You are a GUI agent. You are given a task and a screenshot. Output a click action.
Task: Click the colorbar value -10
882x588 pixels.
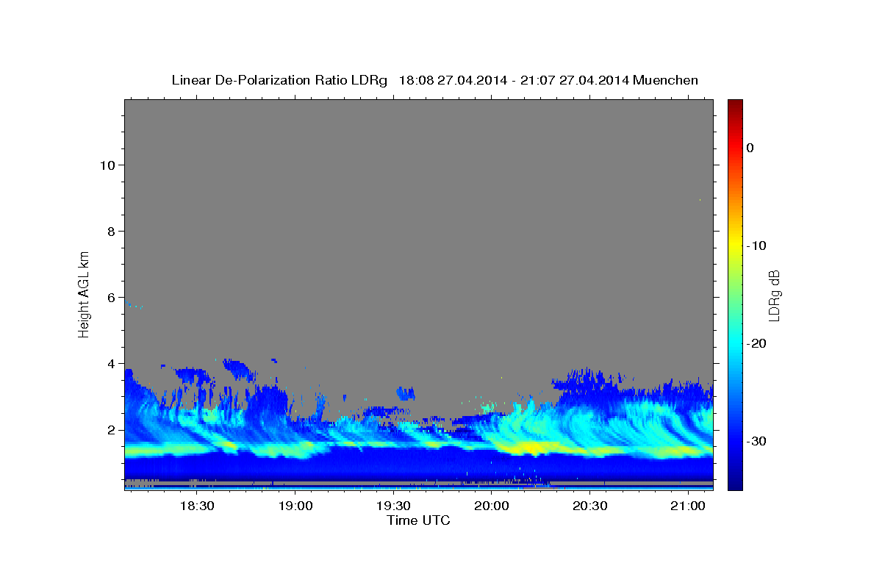(756, 245)
